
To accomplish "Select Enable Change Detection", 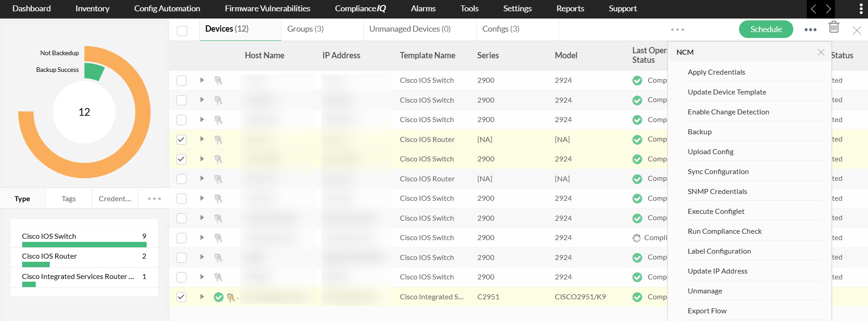I will pyautogui.click(x=728, y=112).
